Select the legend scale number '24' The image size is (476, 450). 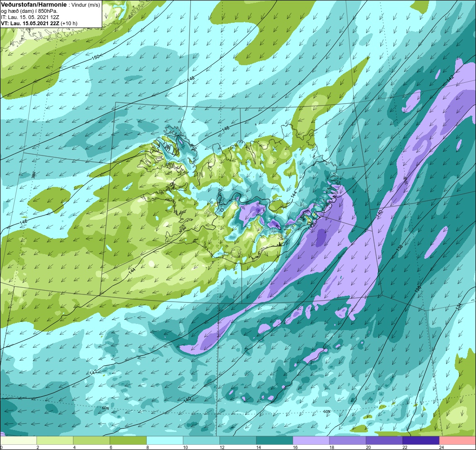point(441,447)
